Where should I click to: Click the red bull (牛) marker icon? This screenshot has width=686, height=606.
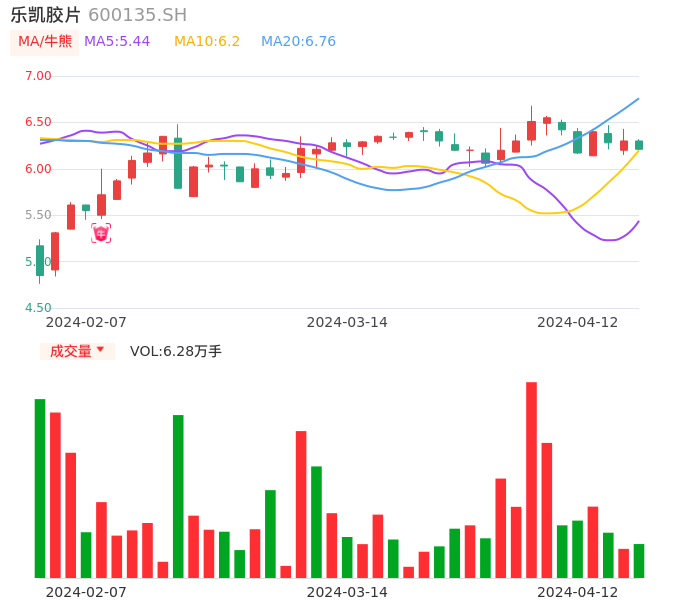coord(101,233)
